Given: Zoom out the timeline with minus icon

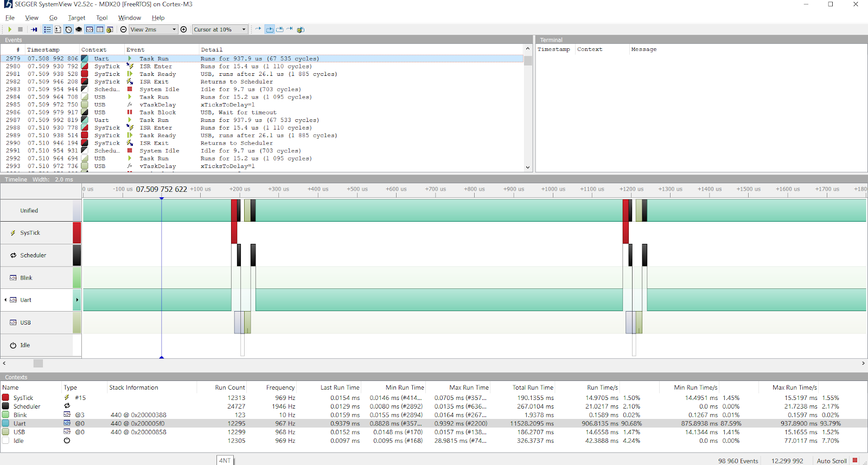Looking at the screenshot, I should 123,29.
